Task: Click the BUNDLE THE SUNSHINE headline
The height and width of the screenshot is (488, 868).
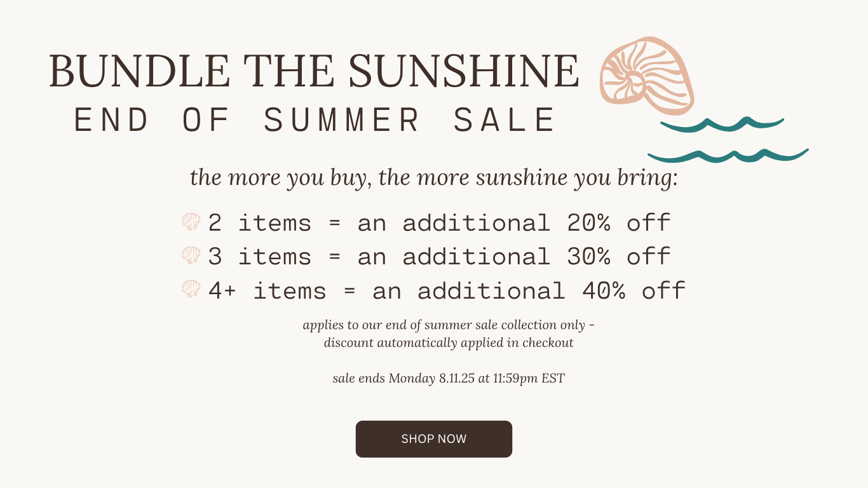Action: tap(315, 71)
